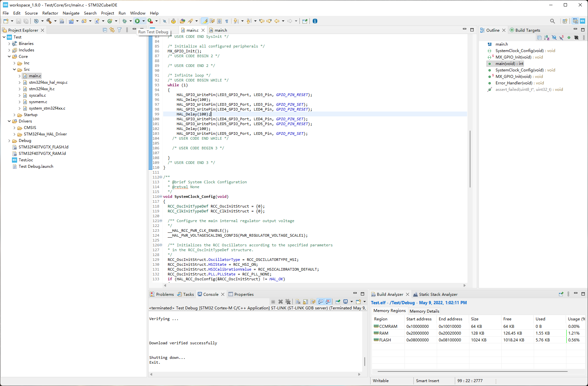
Task: Expand the Binaries folder
Action: (9, 44)
